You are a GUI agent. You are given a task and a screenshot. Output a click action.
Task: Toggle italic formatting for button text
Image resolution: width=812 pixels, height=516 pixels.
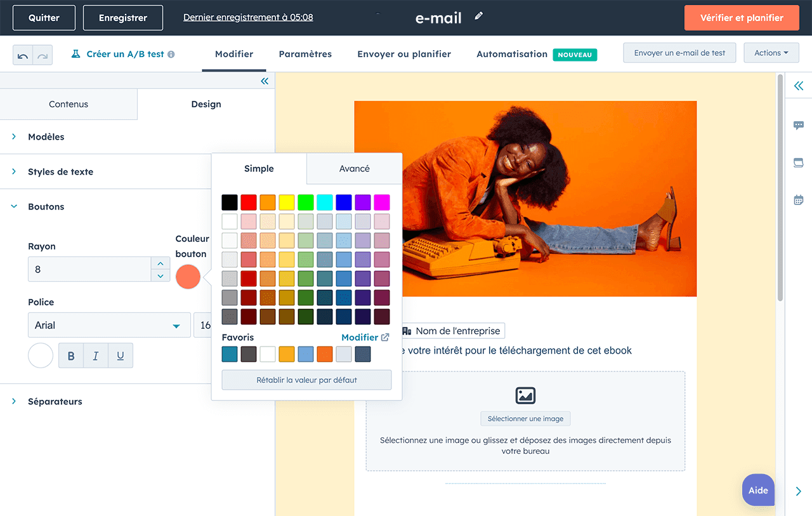[95, 355]
